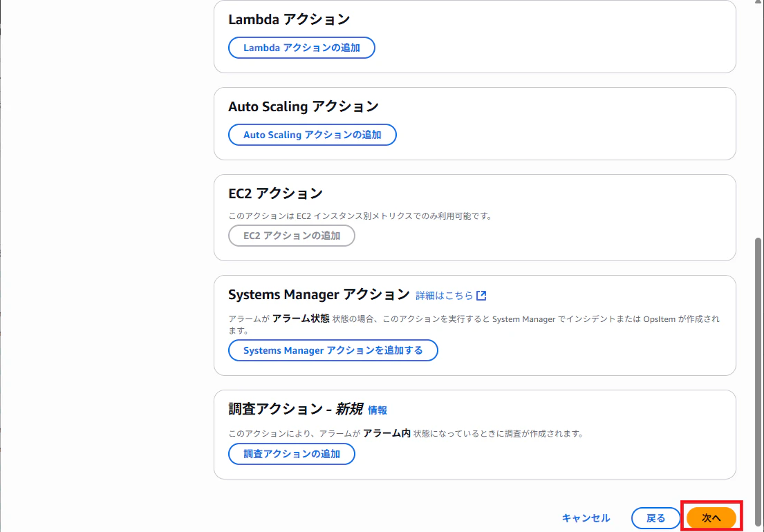Add a Systems Manager action

(333, 350)
